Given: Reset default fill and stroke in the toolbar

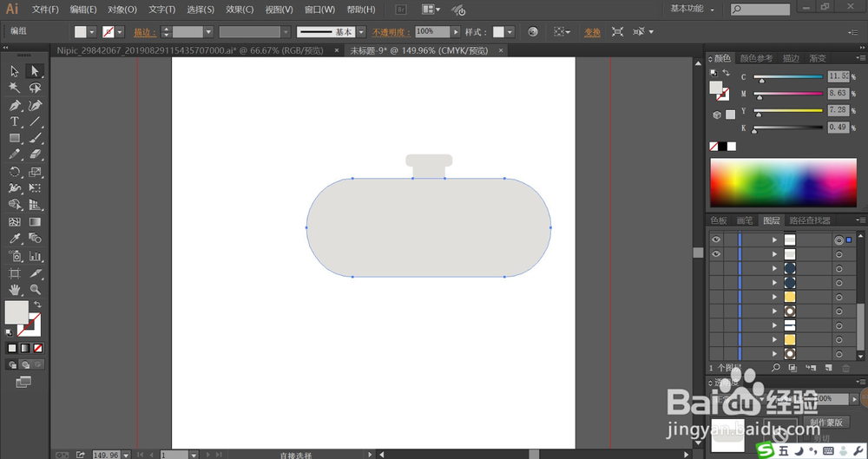Looking at the screenshot, I should 9,333.
